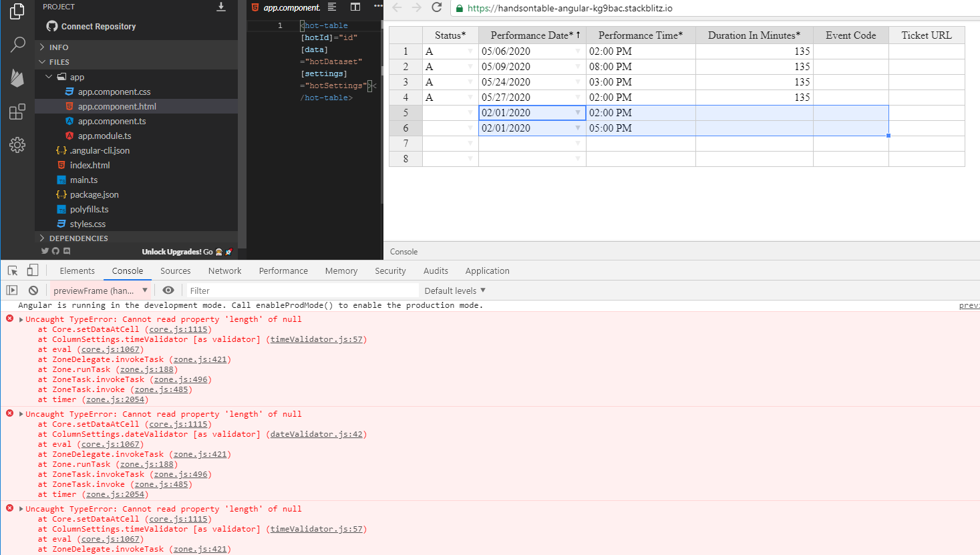Screen dimensions: 980x555
Task: Open dateValidator.js:42 source link
Action: tap(317, 434)
